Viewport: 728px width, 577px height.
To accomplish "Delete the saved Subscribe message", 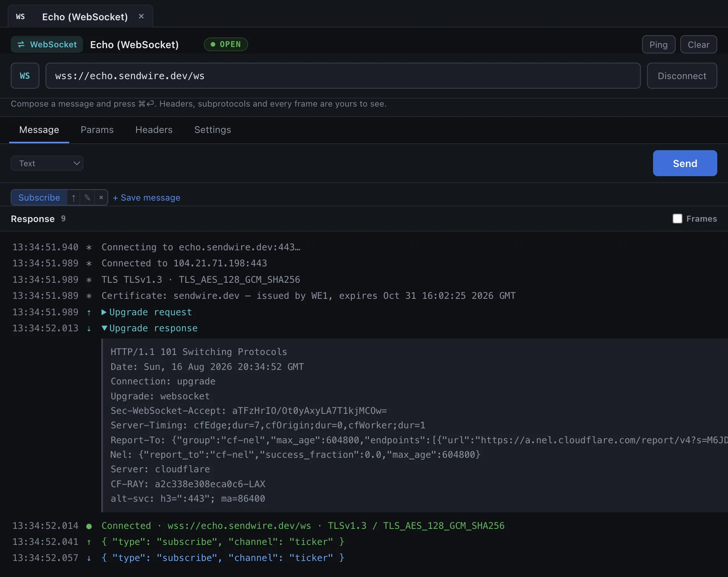I will click(101, 198).
